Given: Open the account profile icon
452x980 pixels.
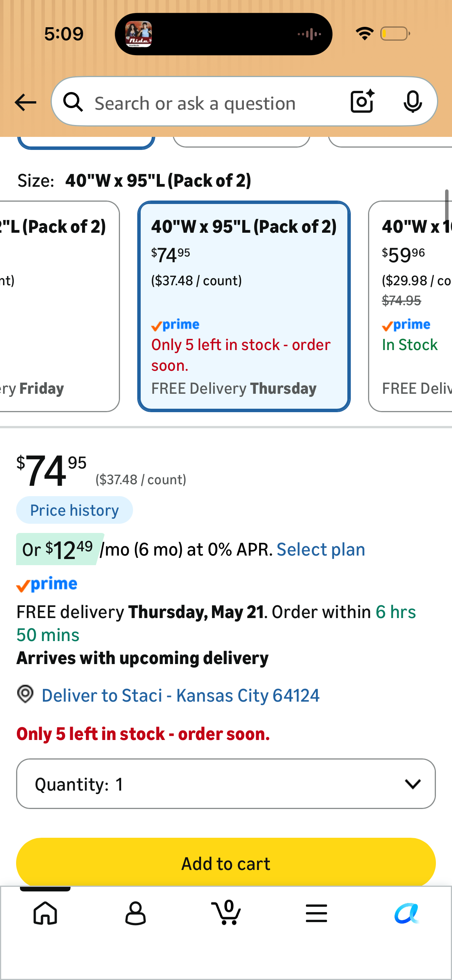Looking at the screenshot, I should [136, 913].
